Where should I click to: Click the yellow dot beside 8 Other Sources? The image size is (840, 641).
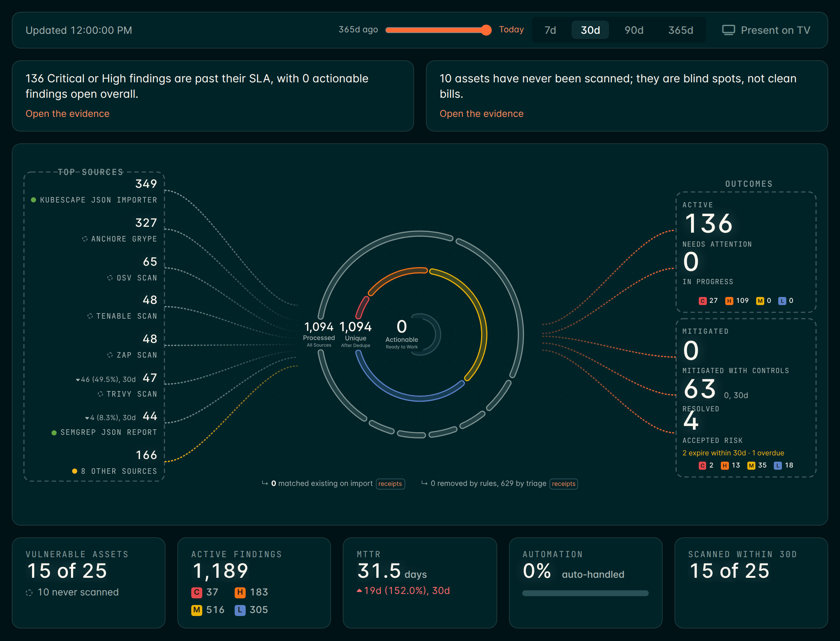tap(74, 471)
